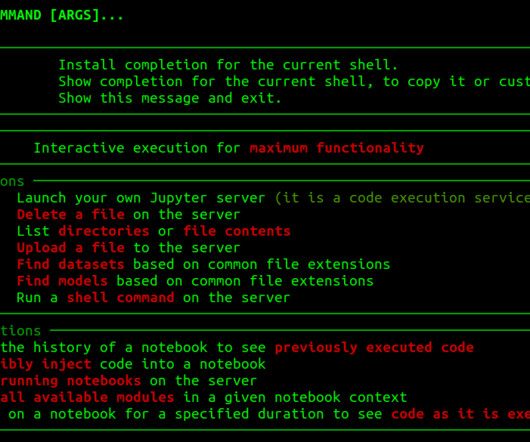Click 'ibly inject code into a notebook' line
This screenshot has width=530, height=442.
tap(133, 364)
